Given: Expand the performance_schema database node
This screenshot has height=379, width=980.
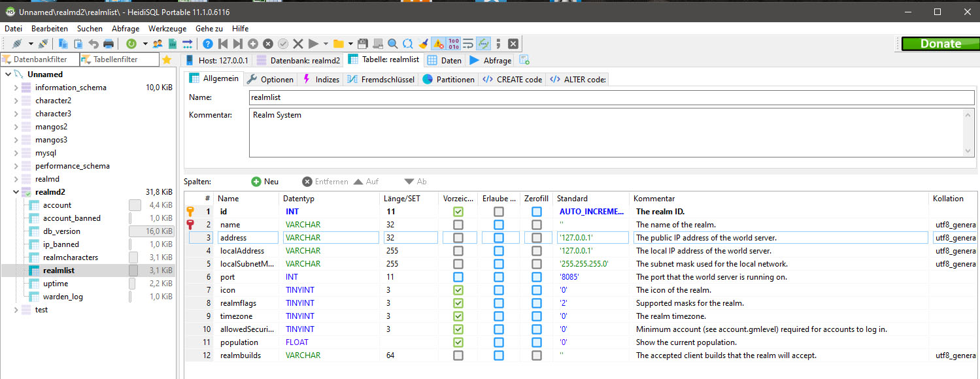Looking at the screenshot, I should point(16,166).
